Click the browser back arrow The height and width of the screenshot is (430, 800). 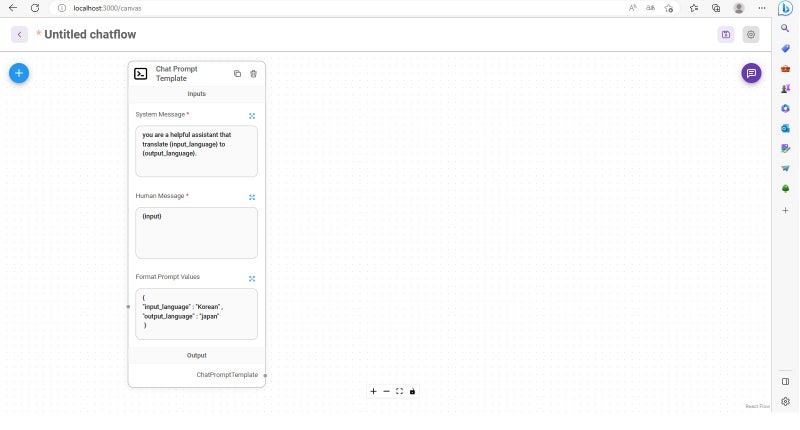13,8
